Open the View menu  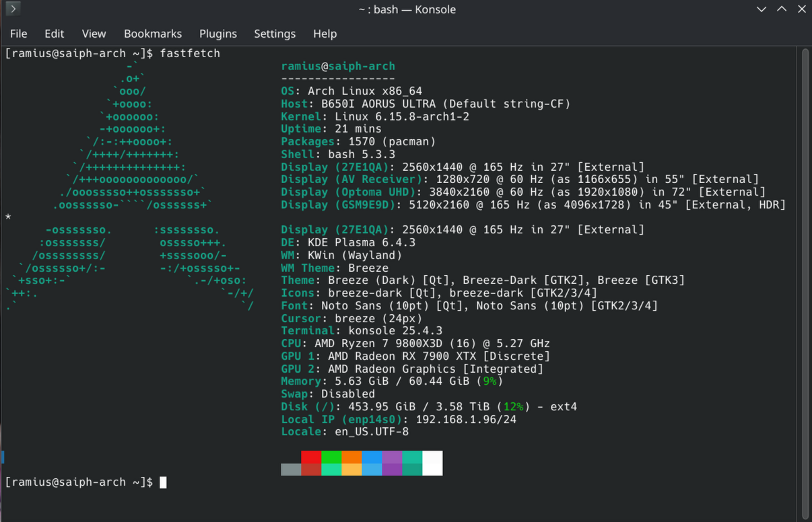(94, 34)
